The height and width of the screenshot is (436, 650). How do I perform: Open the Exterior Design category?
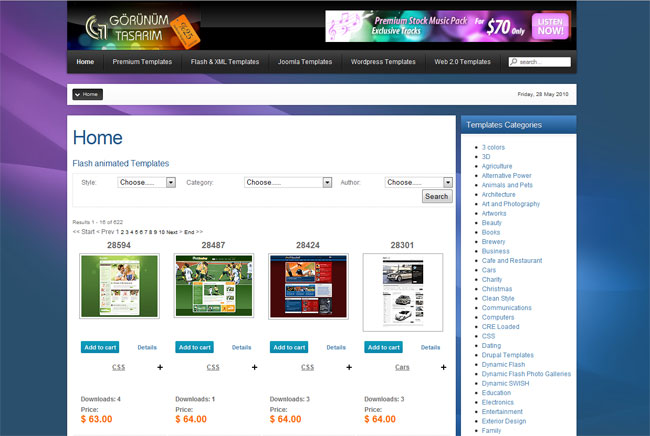504,421
